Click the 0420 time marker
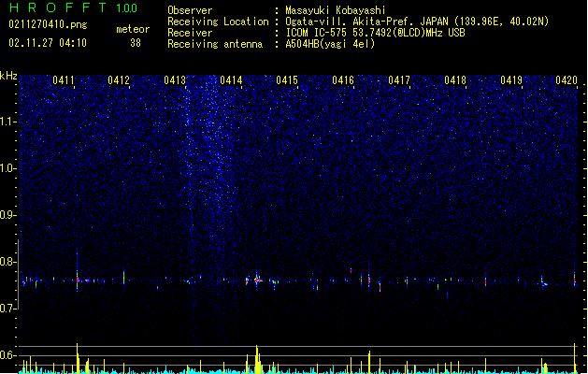 click(566, 80)
